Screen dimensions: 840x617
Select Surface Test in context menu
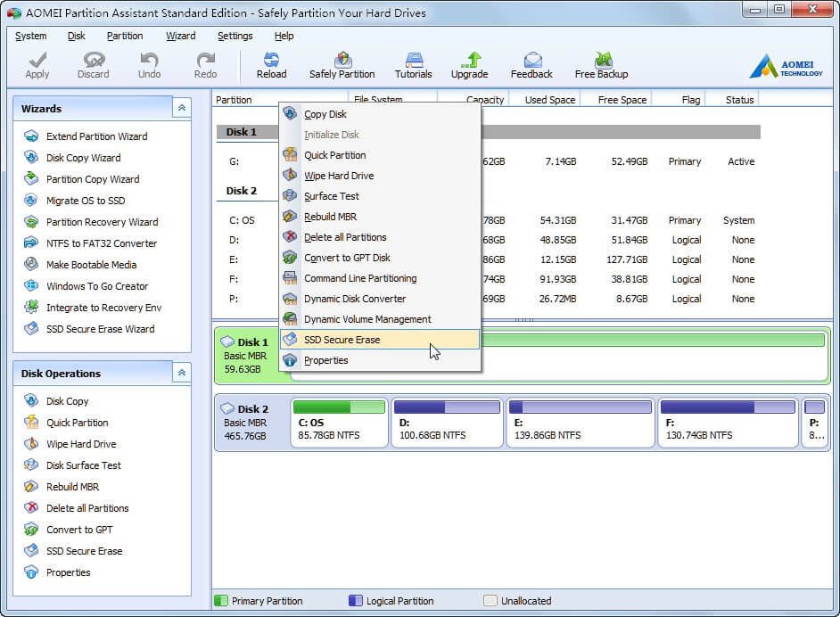380,196
